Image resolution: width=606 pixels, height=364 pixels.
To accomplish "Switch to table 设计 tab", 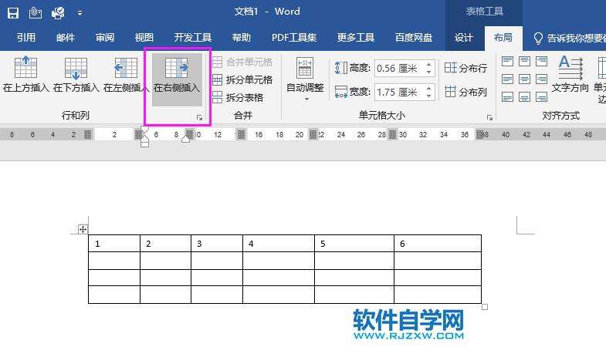I will click(463, 38).
